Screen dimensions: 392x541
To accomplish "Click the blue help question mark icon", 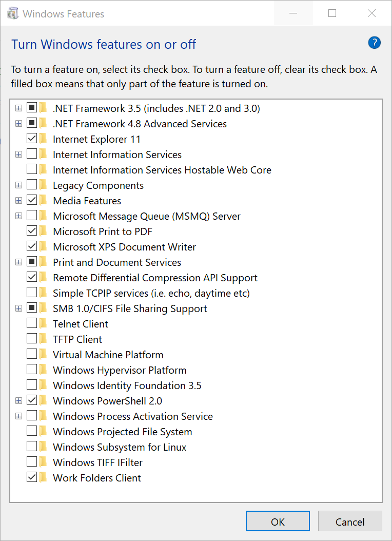I will [x=375, y=43].
